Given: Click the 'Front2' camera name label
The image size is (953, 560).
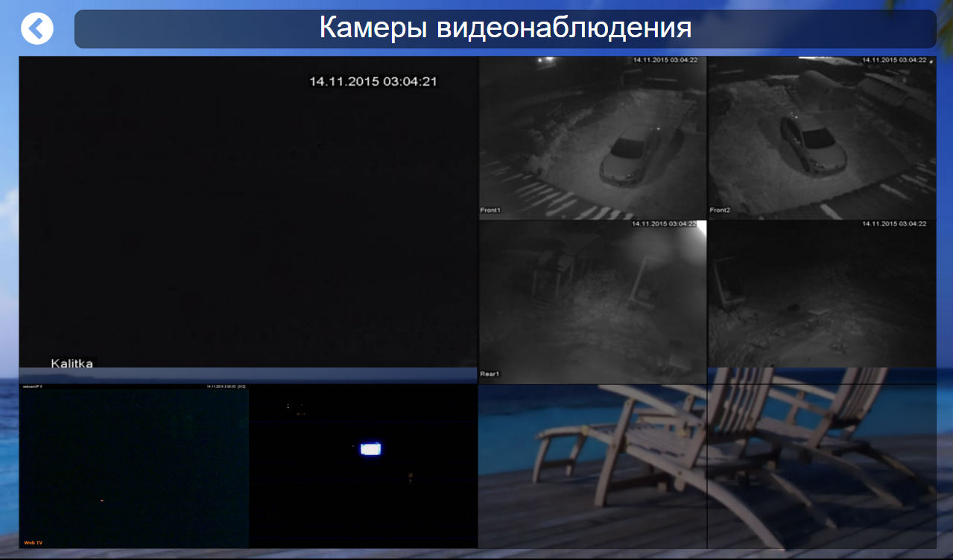Looking at the screenshot, I should pyautogui.click(x=720, y=211).
